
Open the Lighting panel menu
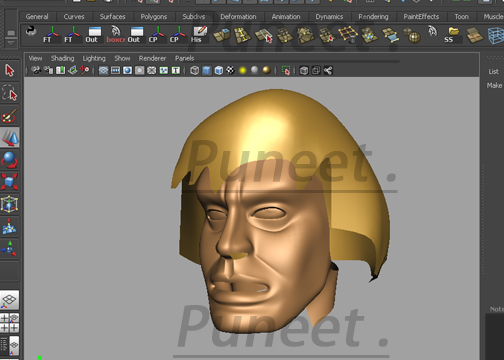pos(94,58)
